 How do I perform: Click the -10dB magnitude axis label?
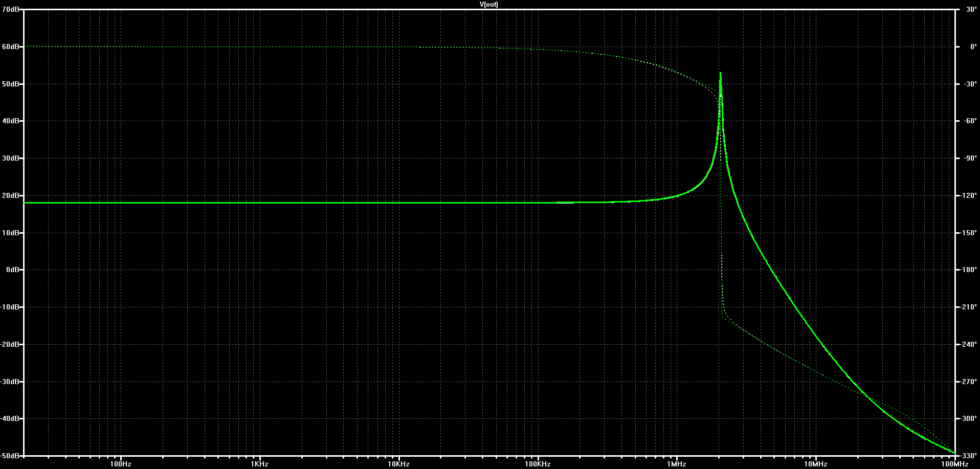[9, 307]
